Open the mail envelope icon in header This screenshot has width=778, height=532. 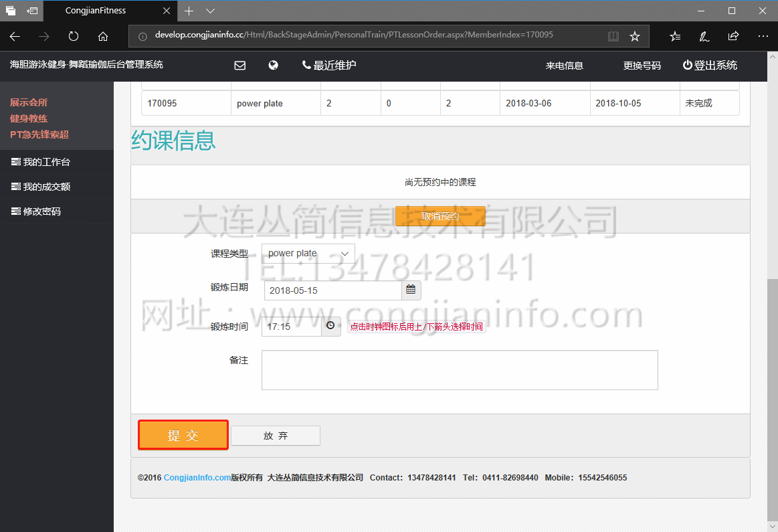point(239,65)
